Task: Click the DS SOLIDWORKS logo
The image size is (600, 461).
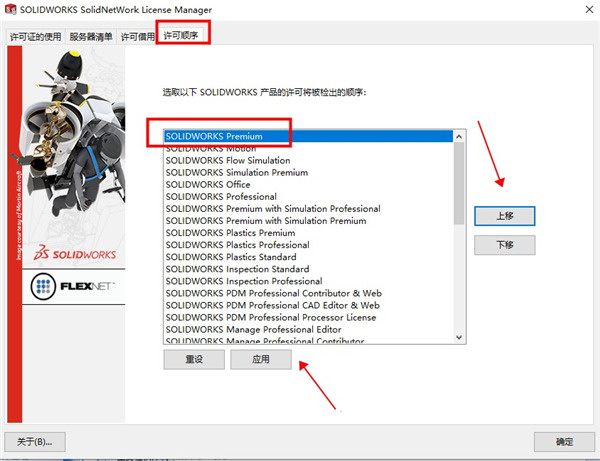Action: click(75, 253)
